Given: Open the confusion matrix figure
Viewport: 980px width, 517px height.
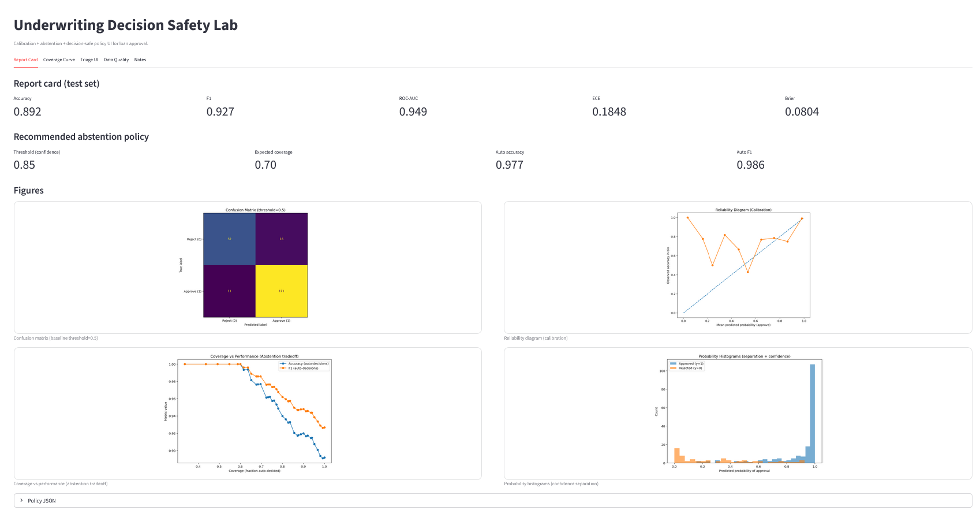Looking at the screenshot, I should click(x=248, y=267).
